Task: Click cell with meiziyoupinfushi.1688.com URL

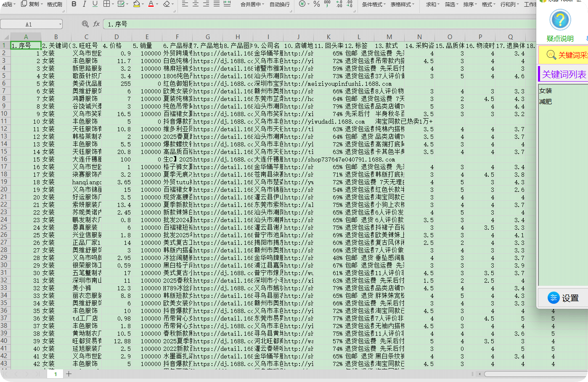Action: tap(338, 84)
